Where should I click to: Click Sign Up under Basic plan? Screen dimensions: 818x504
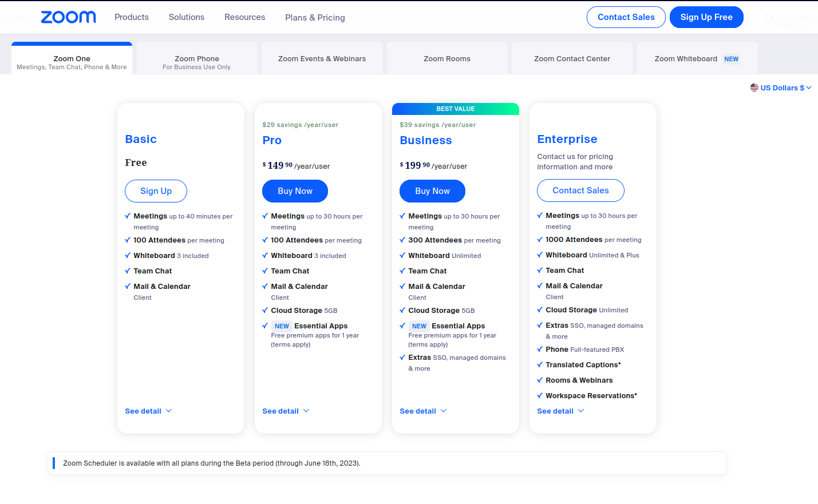(156, 191)
